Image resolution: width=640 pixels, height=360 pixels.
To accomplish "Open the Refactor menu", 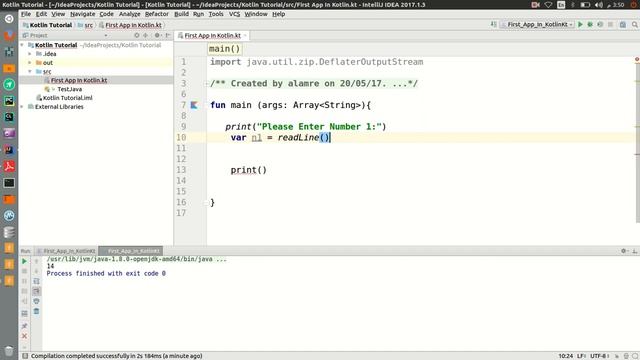I will point(157,14).
